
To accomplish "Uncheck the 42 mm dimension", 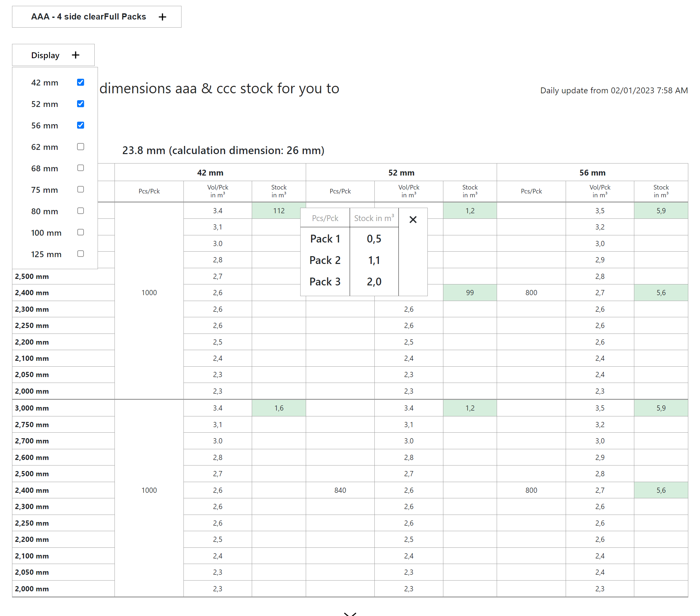I will pos(80,82).
